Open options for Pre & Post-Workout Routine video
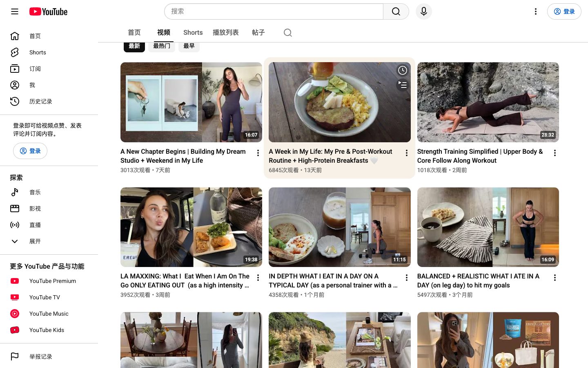The image size is (588, 368). (406, 153)
